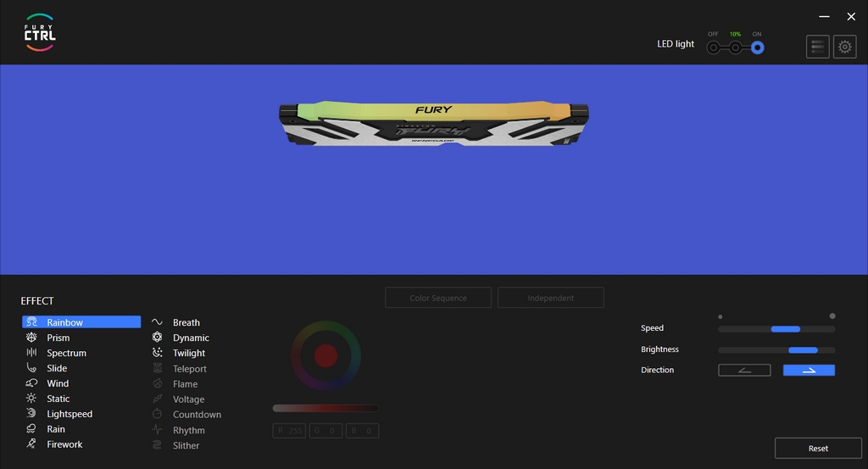Select the Slither effect icon
The width and height of the screenshot is (868, 469).
(157, 444)
